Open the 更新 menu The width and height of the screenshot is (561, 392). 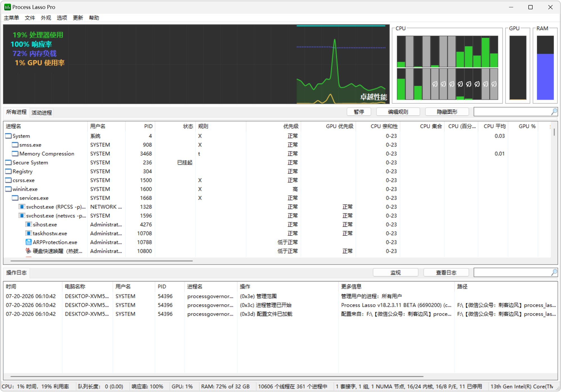pos(78,18)
